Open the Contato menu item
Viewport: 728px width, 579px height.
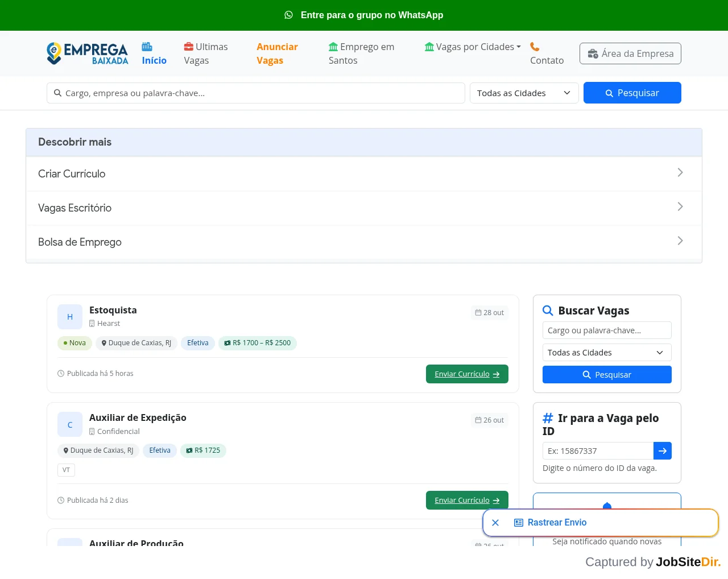click(547, 53)
